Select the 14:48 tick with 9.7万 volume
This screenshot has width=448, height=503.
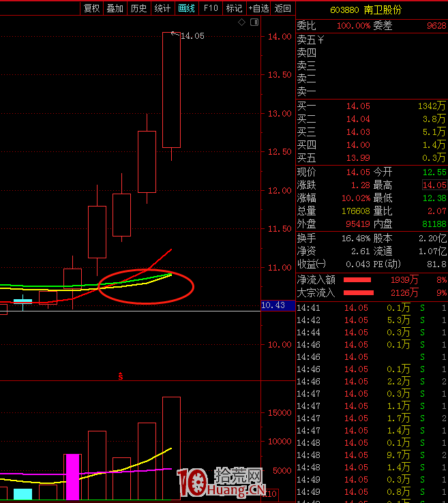coord(372,455)
